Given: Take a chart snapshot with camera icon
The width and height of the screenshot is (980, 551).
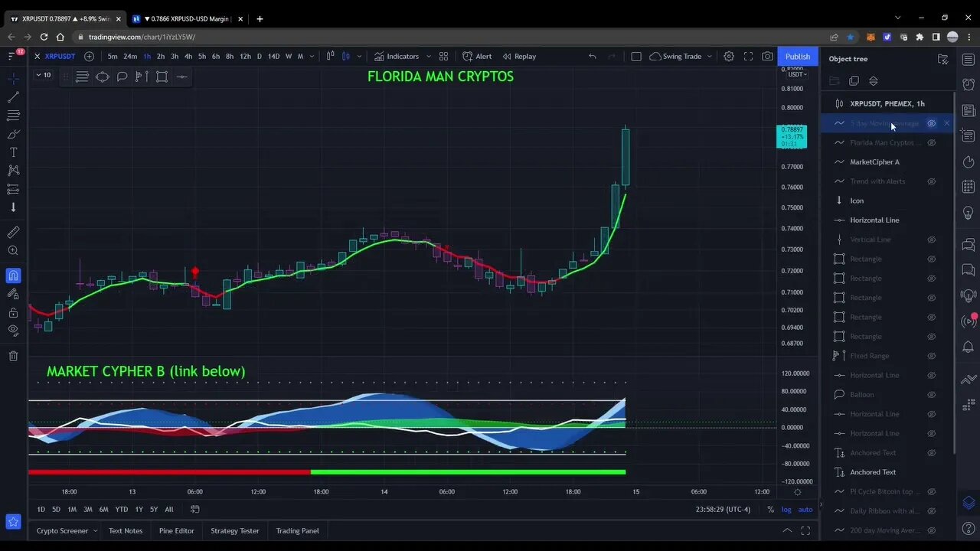Looking at the screenshot, I should click(767, 56).
